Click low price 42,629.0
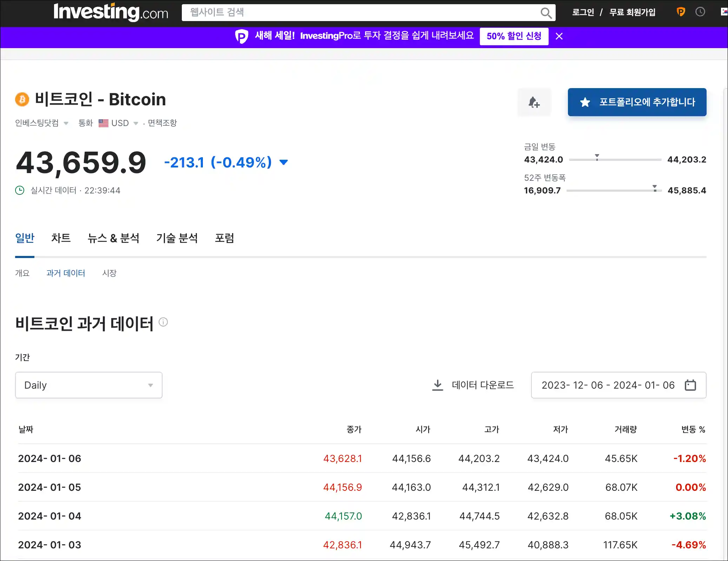This screenshot has width=728, height=561. [x=548, y=487]
